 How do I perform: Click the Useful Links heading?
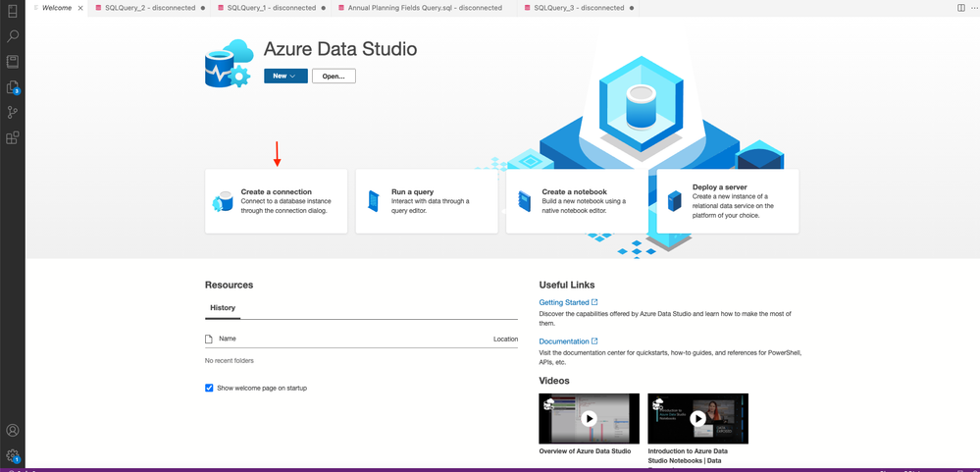point(567,286)
